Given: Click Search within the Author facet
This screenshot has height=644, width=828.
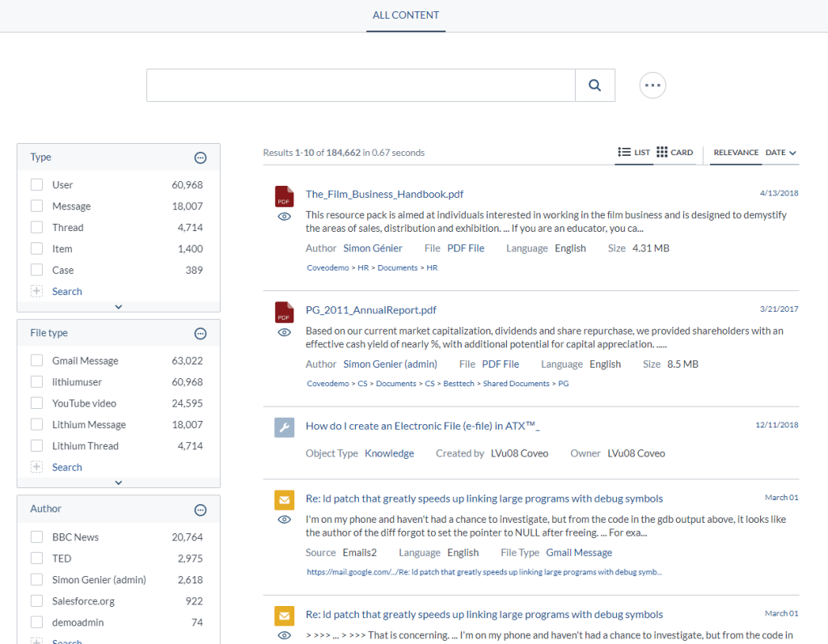Looking at the screenshot, I should [x=66, y=640].
